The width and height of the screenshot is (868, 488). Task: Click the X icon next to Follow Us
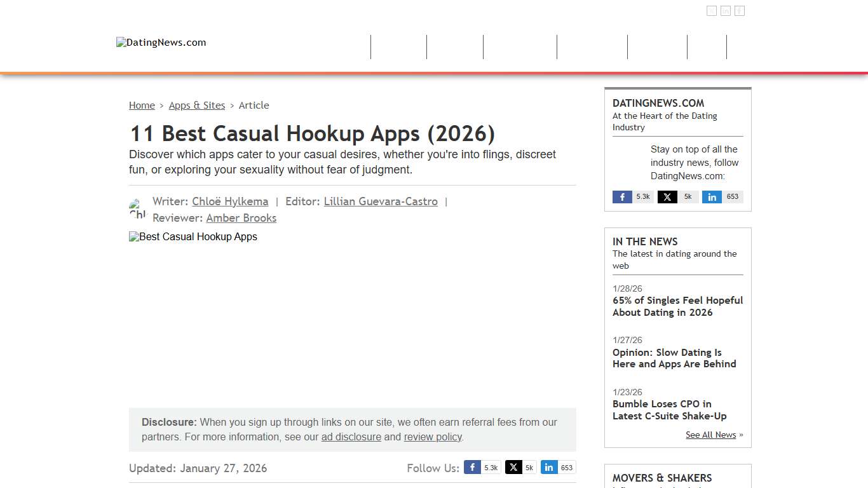click(520, 467)
